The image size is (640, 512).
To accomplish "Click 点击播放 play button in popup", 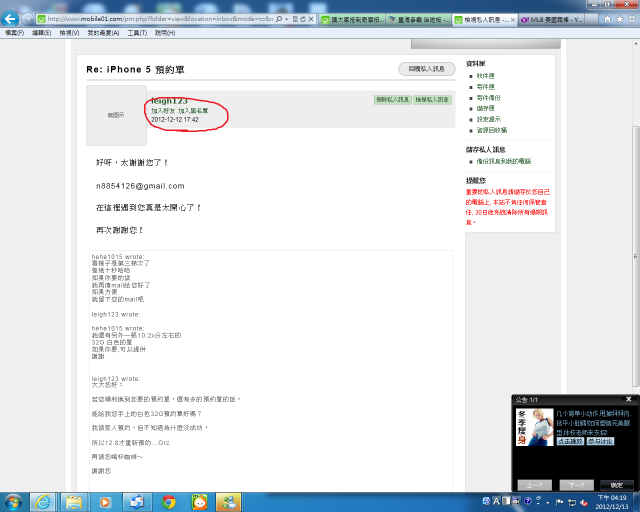I will (570, 441).
